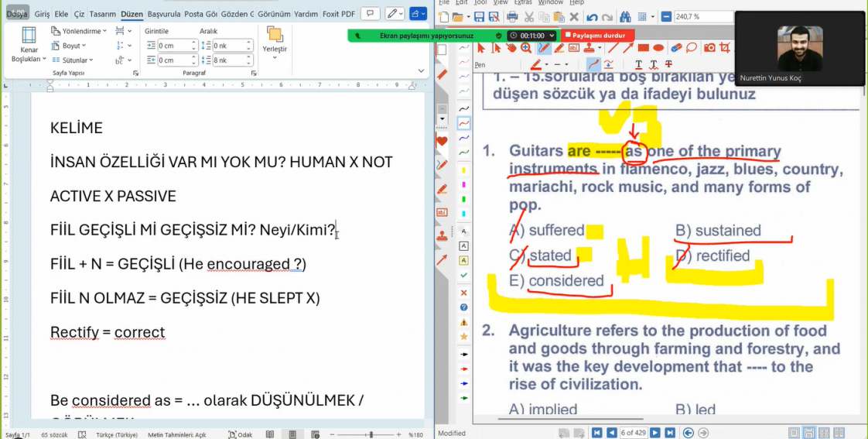Open the Kenar Boşlukları margins menu

29,45
